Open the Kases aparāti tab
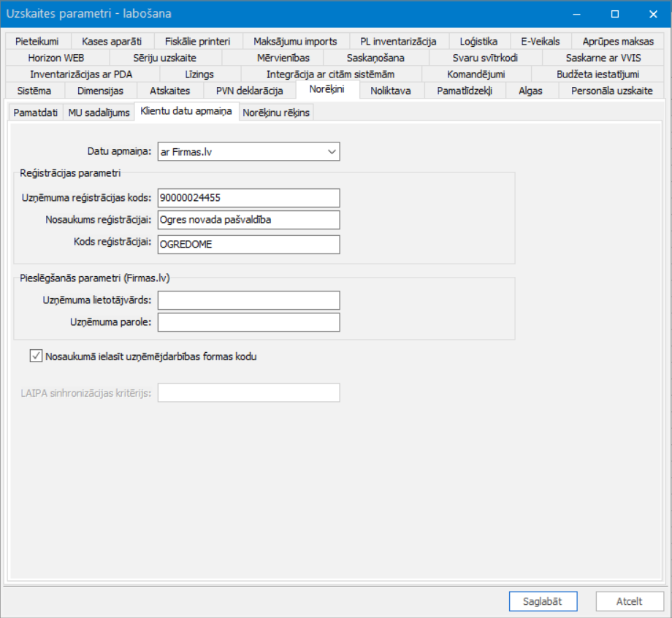The image size is (672, 618). click(112, 42)
